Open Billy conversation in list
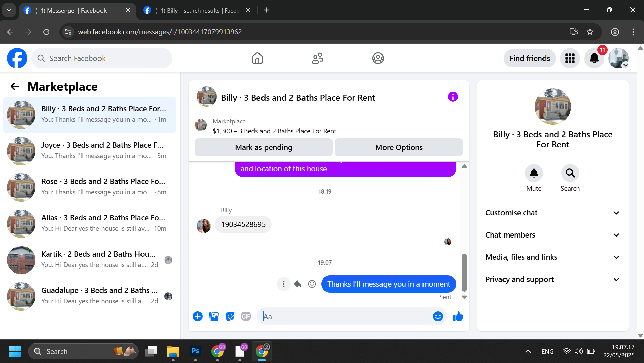 point(90,115)
